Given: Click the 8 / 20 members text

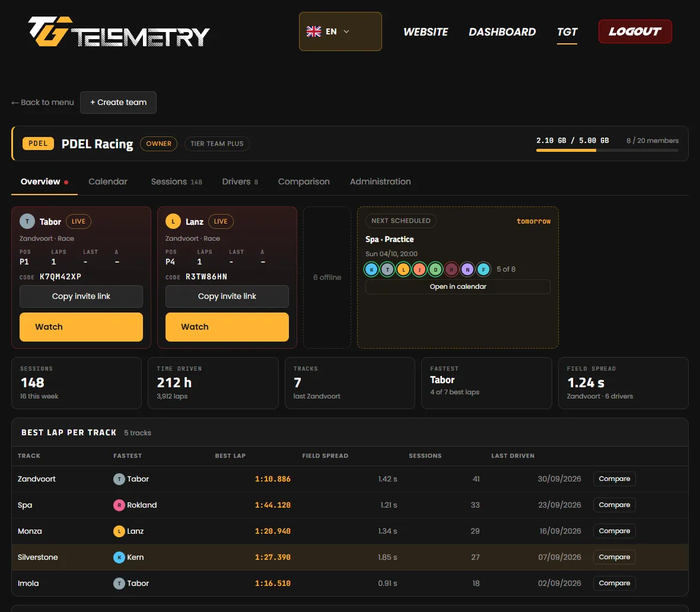Looking at the screenshot, I should (652, 141).
